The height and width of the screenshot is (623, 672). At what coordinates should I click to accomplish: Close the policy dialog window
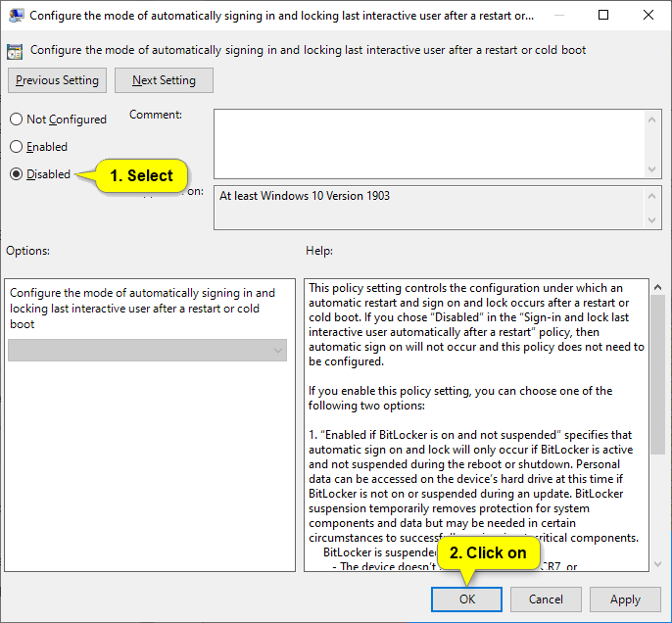(648, 16)
